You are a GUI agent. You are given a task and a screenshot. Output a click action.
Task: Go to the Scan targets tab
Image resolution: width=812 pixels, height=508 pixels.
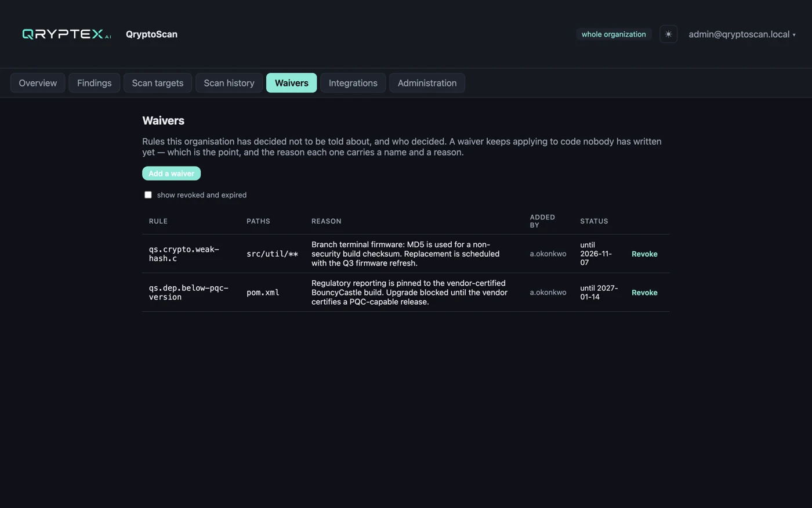pyautogui.click(x=158, y=83)
